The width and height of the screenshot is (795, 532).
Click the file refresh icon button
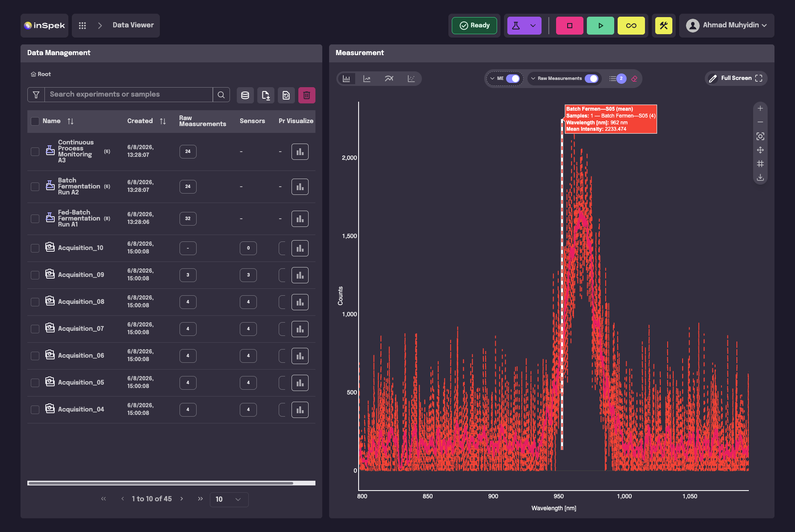point(286,95)
